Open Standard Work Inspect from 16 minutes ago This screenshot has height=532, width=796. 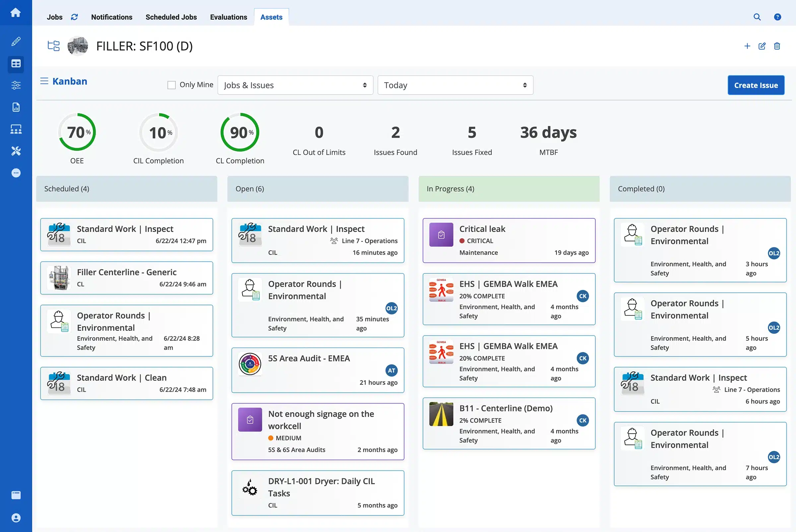[318, 241]
